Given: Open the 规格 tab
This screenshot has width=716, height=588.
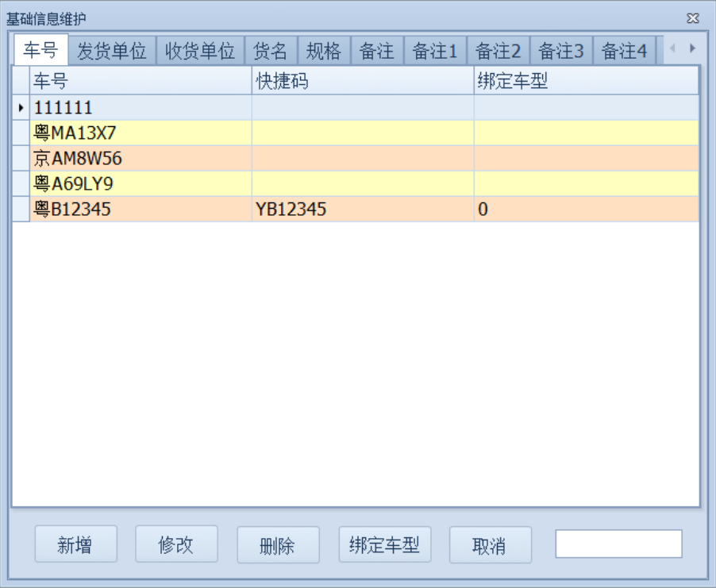Looking at the screenshot, I should click(324, 51).
